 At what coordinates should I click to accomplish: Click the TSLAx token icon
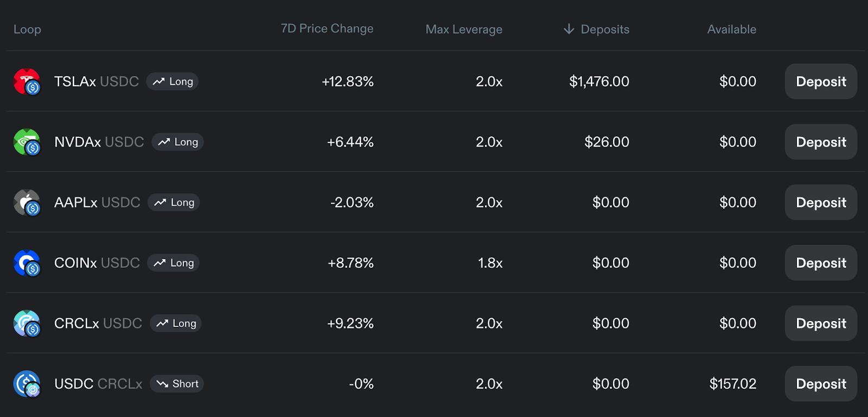[27, 81]
